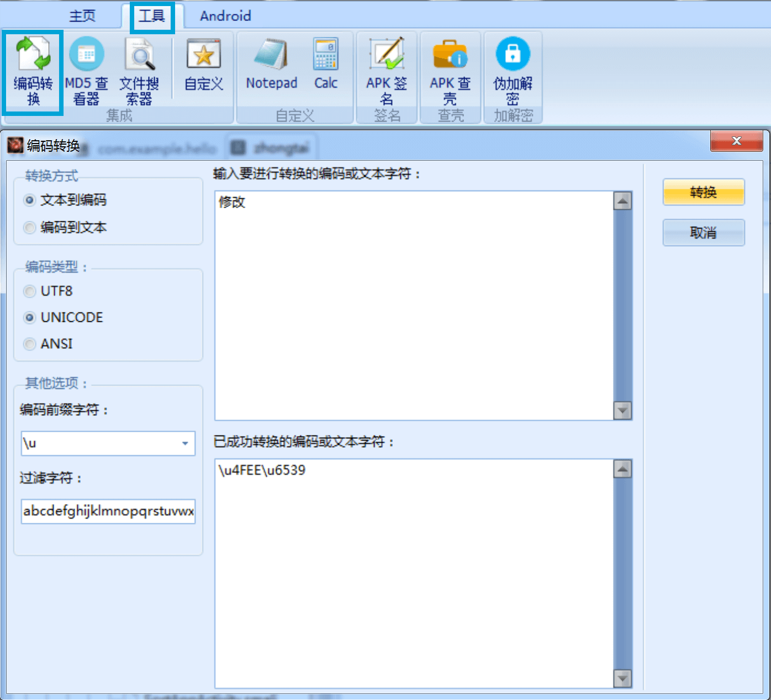Click the 集成 ribbon group label

click(x=119, y=115)
